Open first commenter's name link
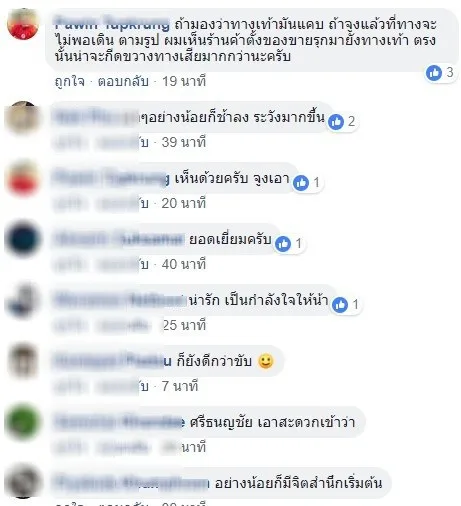The height and width of the screenshot is (506, 461). pos(112,23)
